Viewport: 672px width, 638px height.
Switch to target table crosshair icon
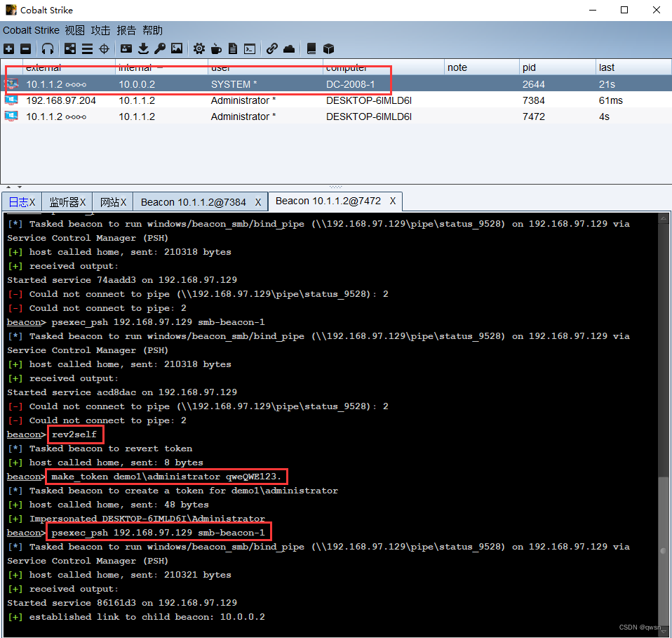[x=104, y=49]
